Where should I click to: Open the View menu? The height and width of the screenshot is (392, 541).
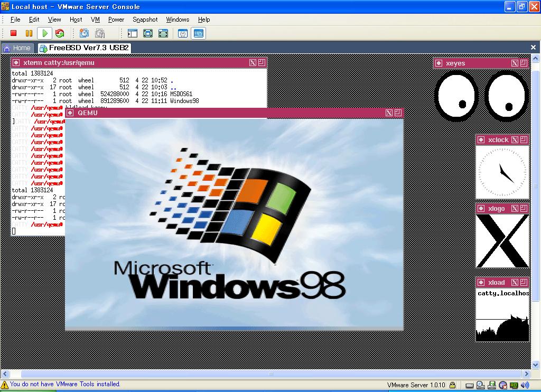tap(54, 20)
